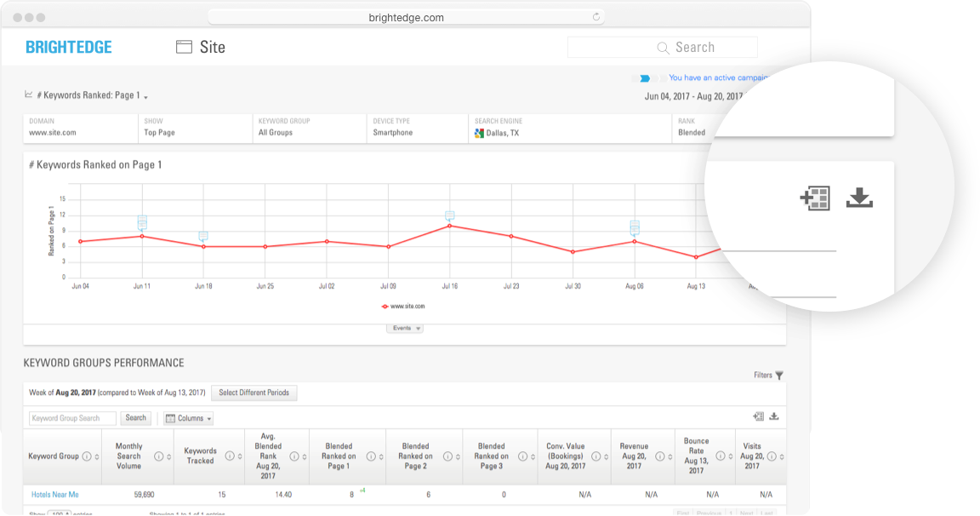Open the Search Engine Dallas, TX filter

569,128
